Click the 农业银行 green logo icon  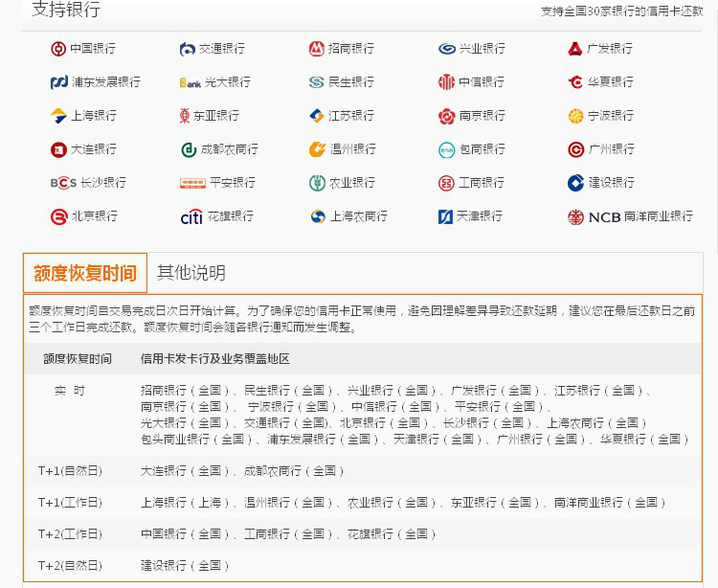[x=317, y=183]
